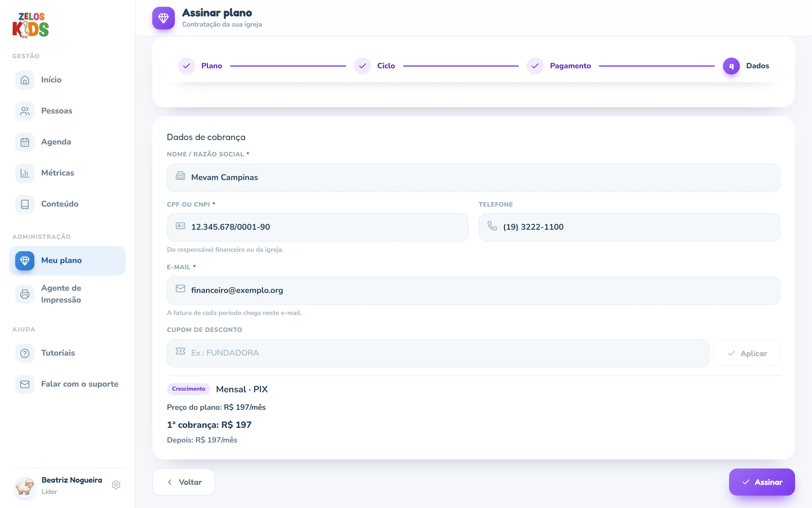Focus the E-mail input field
Viewport: 812px width, 508px height.
coord(473,291)
